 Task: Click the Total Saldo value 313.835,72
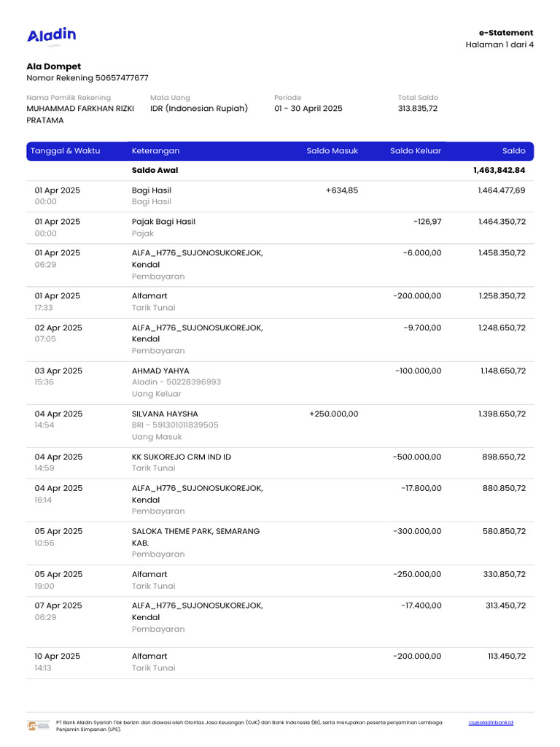418,109
